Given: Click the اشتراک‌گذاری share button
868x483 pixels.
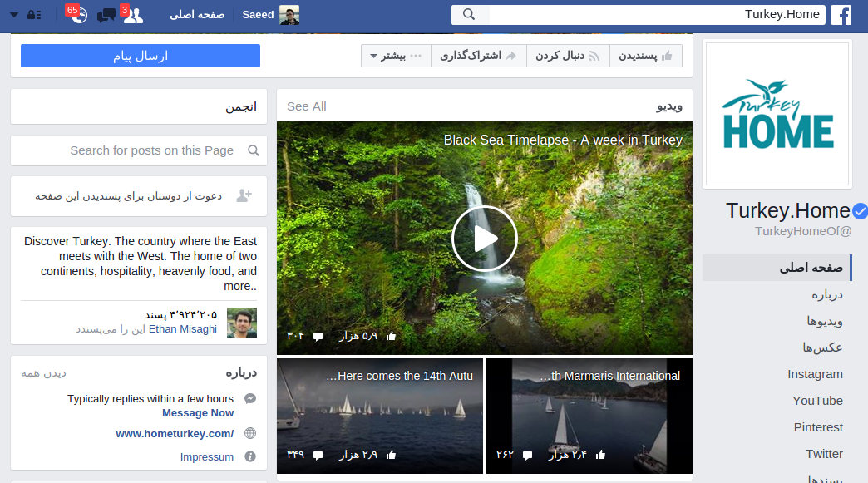Looking at the screenshot, I should coord(478,56).
